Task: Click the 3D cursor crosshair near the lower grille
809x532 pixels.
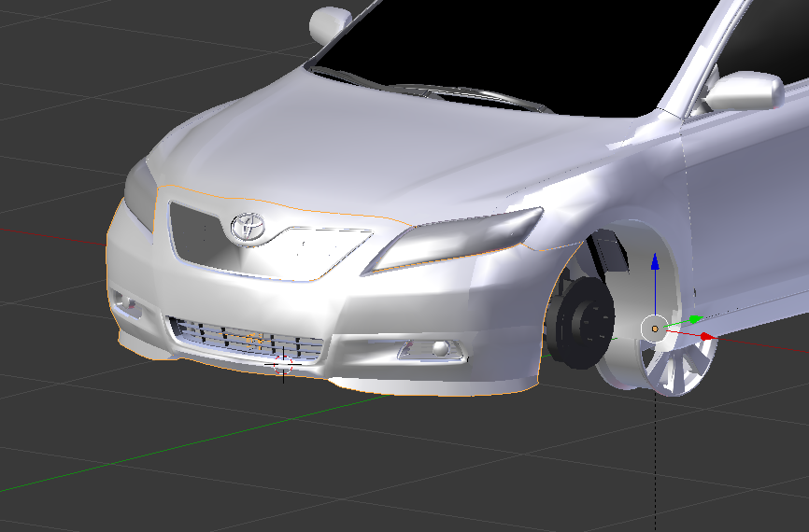Action: pos(283,364)
